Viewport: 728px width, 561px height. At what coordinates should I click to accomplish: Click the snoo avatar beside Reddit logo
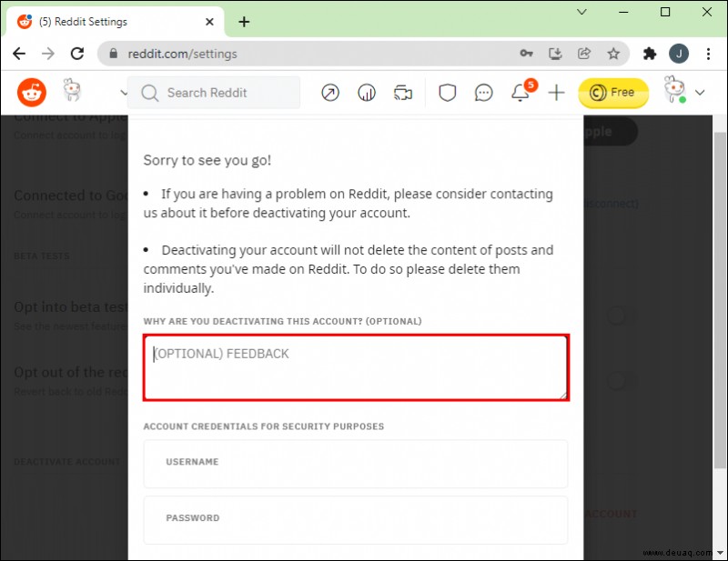coord(72,89)
